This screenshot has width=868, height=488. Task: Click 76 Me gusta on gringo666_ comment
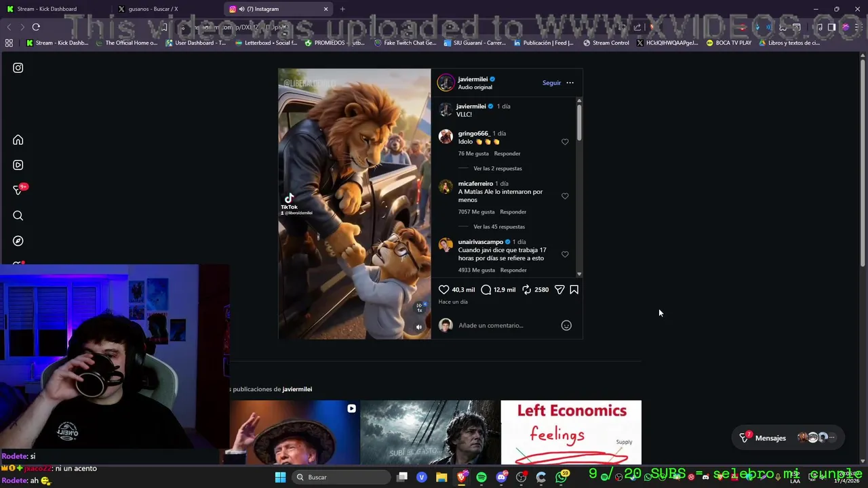[x=473, y=154]
